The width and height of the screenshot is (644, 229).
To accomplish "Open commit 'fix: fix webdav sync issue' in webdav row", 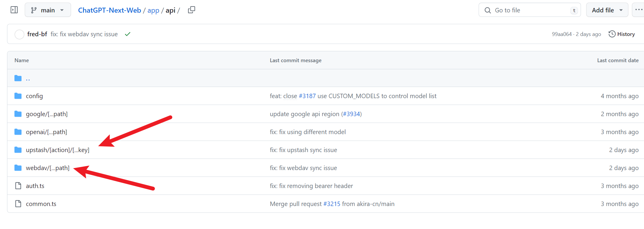I will click(303, 168).
